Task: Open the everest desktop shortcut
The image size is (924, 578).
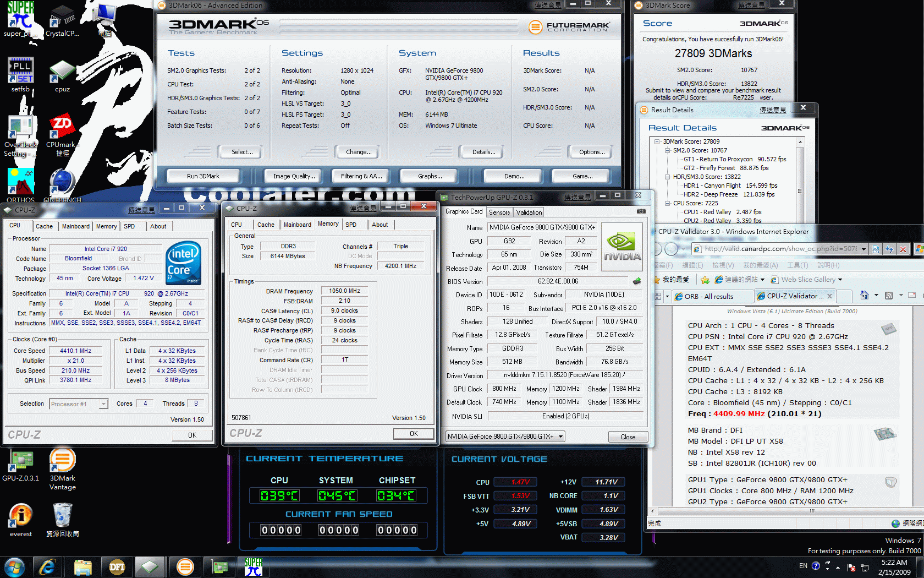Action: point(20,520)
